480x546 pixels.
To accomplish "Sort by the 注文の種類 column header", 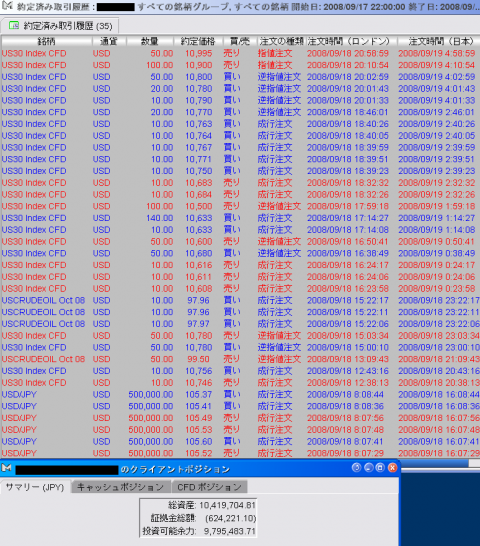I will coord(281,41).
